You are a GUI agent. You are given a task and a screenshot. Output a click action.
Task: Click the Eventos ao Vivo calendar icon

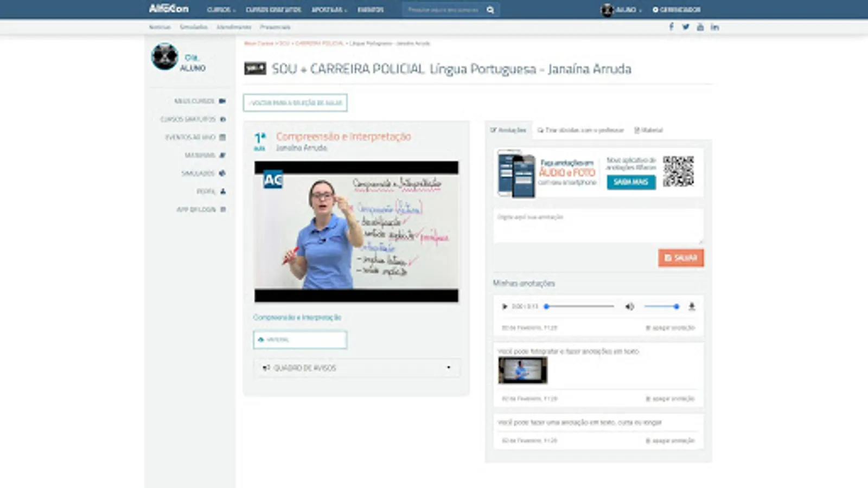pyautogui.click(x=222, y=137)
